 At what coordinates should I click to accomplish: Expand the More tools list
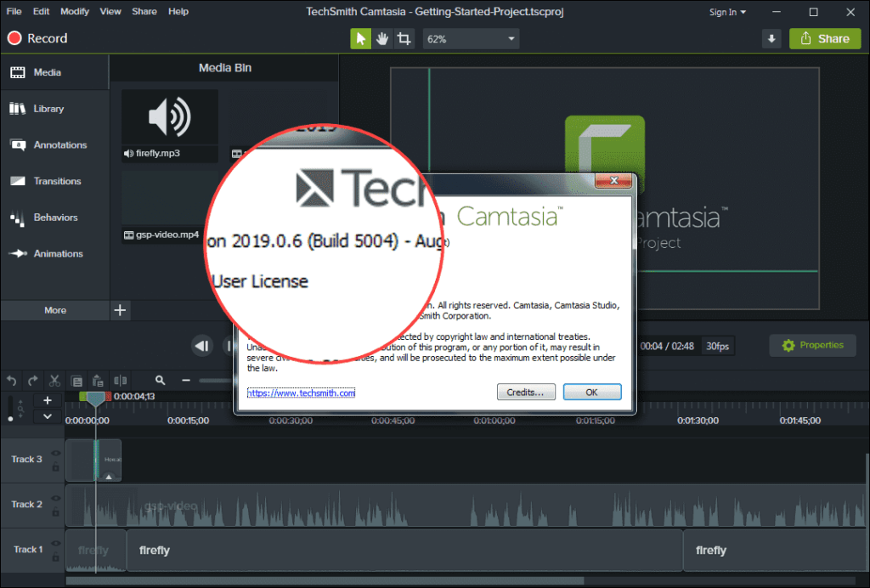pos(55,310)
